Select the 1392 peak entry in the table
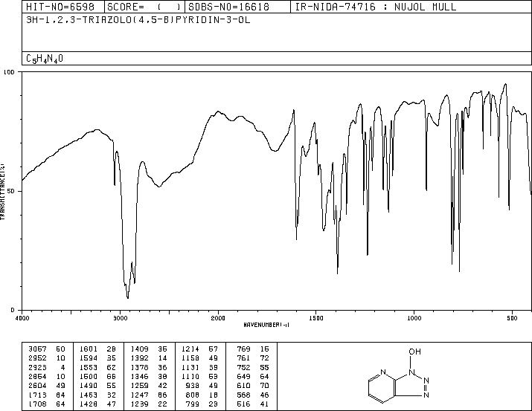This screenshot has width=532, height=411. pyautogui.click(x=149, y=358)
